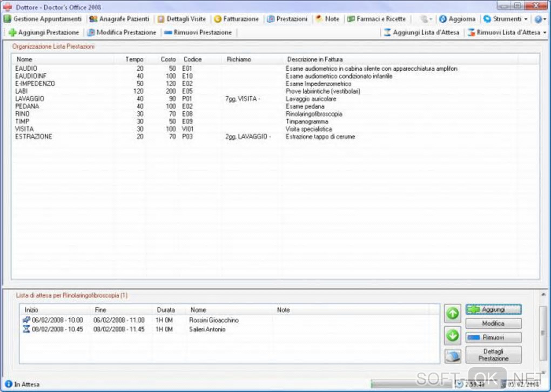Select the E-IMPEDENZO row
The height and width of the screenshot is (392, 551).
coord(275,84)
